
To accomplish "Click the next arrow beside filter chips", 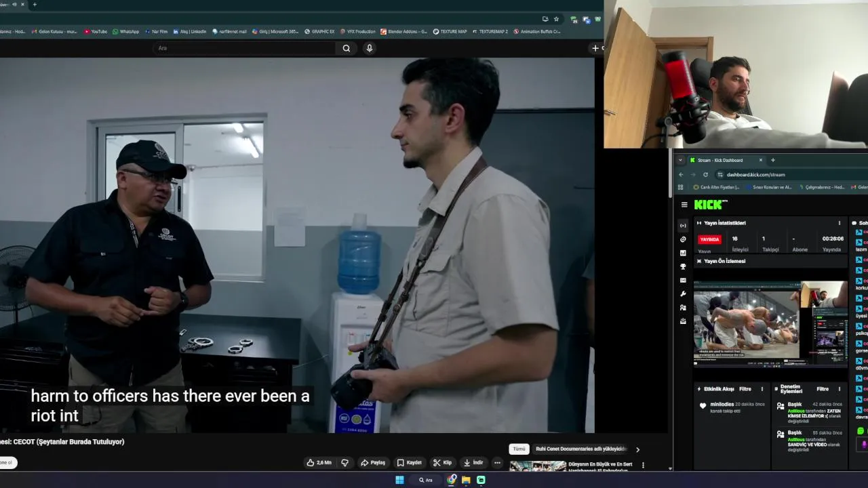I will [637, 449].
